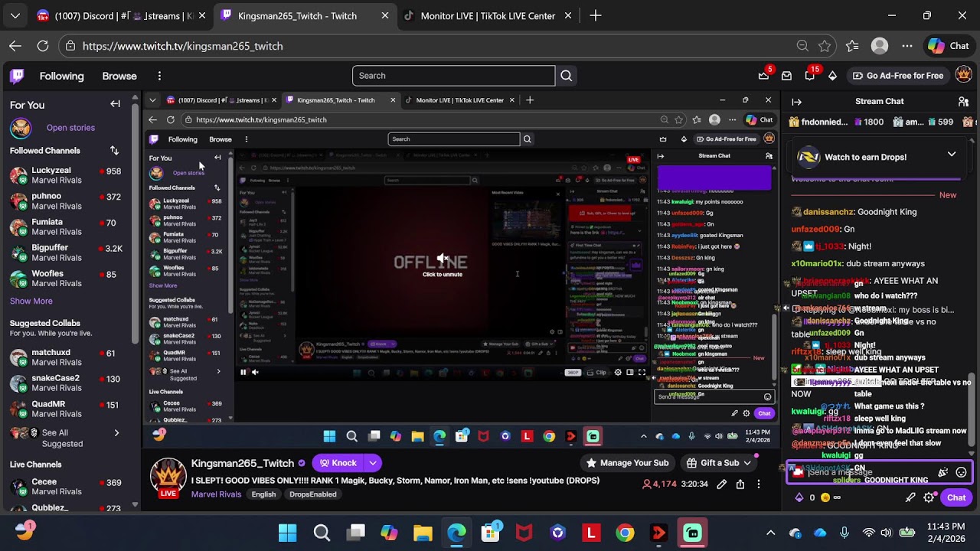This screenshot has height=551, width=980.
Task: Click the Twitch search magnifier button
Action: click(567, 76)
